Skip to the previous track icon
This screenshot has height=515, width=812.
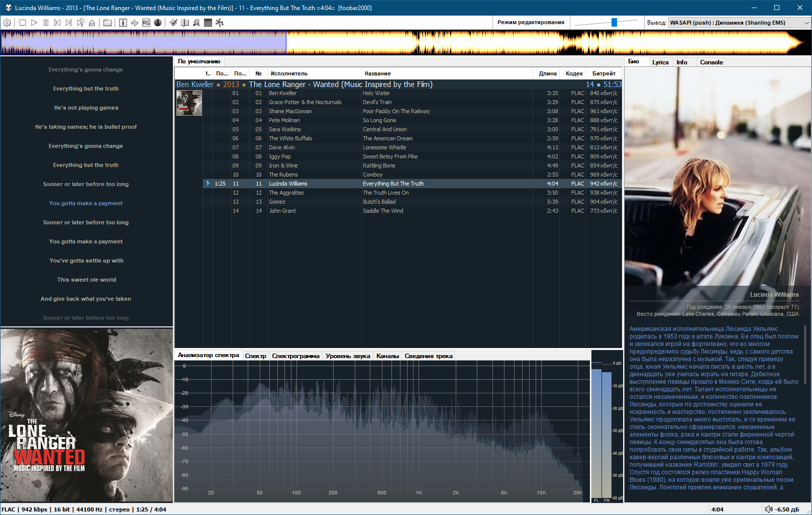(x=58, y=22)
